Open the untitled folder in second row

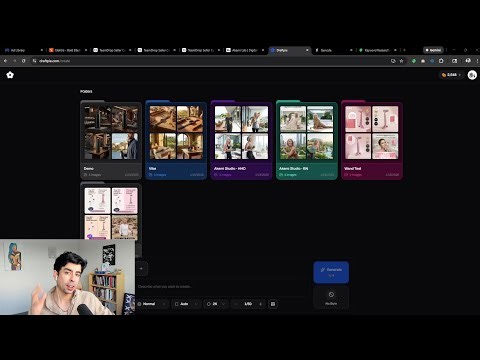point(111,213)
